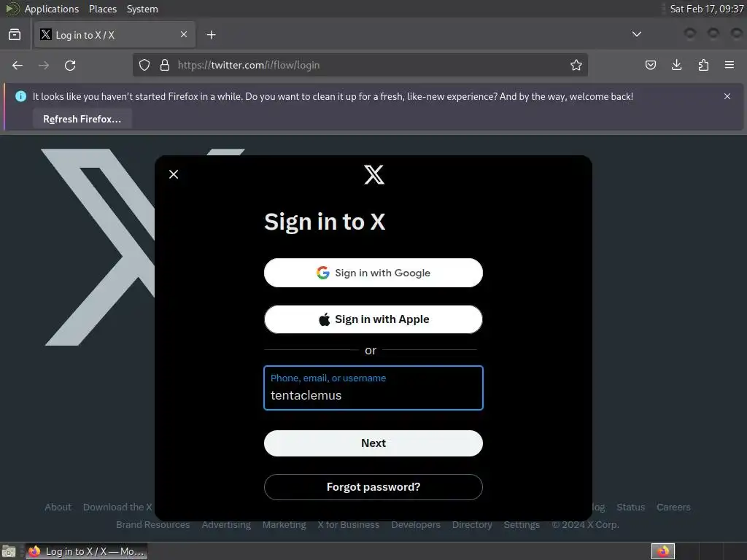Open the Settings footer link

[x=522, y=525]
